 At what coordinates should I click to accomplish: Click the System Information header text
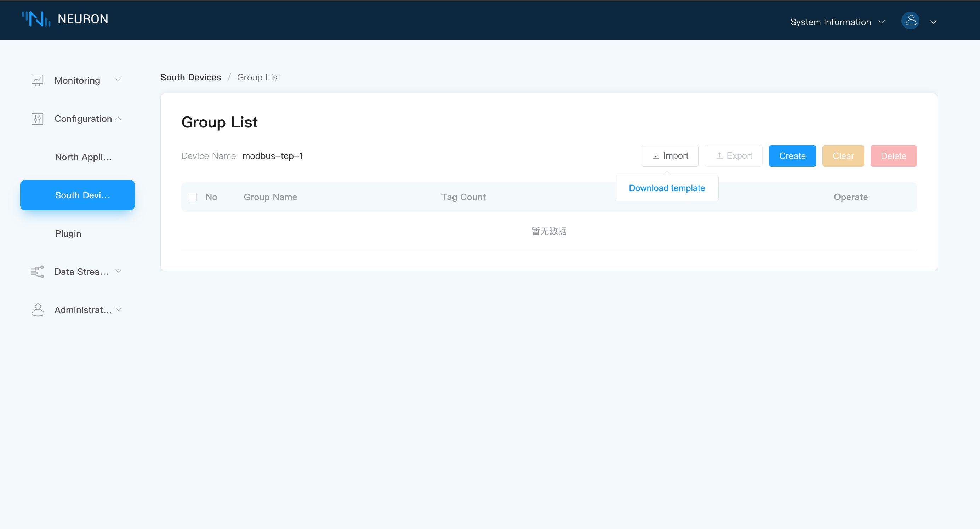(x=831, y=22)
